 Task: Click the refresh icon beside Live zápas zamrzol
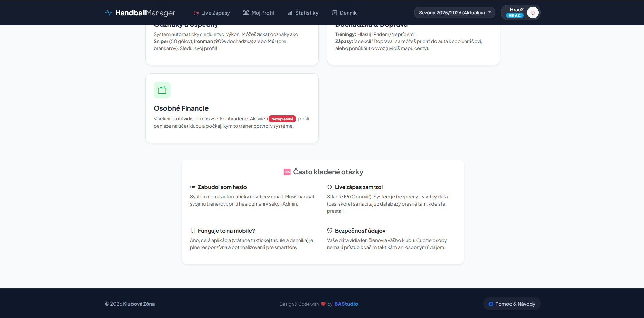[330, 187]
